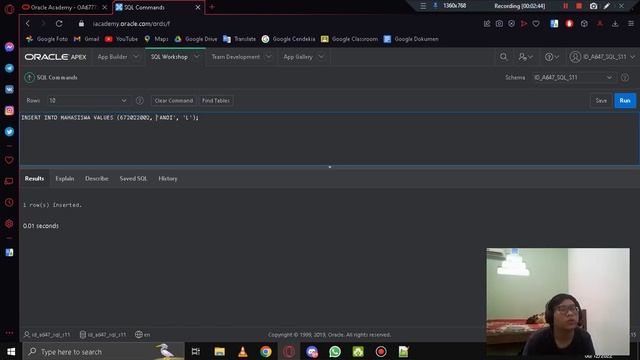Open the administration user icon menu
This screenshot has height=360, width=640.
525,57
